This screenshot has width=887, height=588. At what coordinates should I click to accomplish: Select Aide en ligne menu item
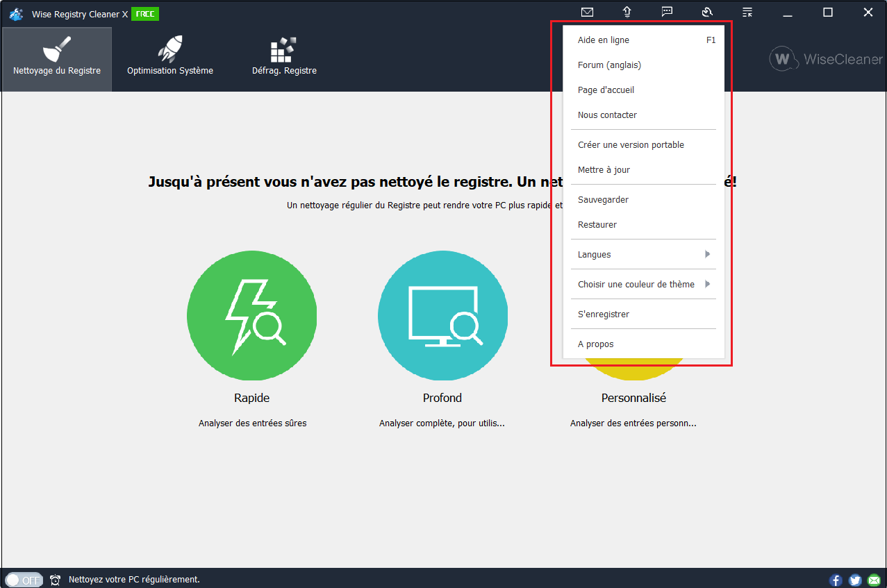pos(643,40)
